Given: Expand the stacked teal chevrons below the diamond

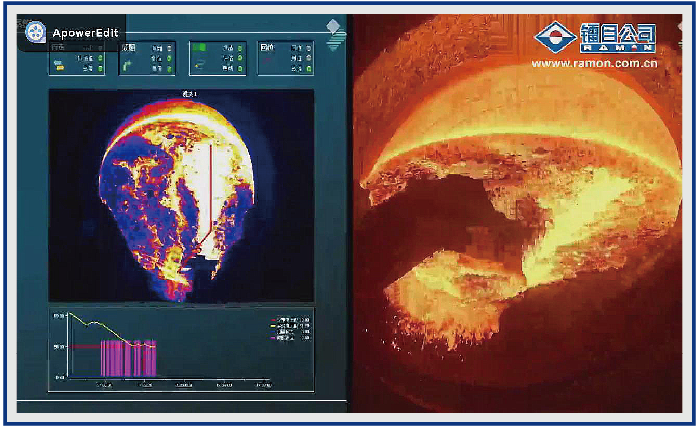Looking at the screenshot, I should pyautogui.click(x=335, y=42).
